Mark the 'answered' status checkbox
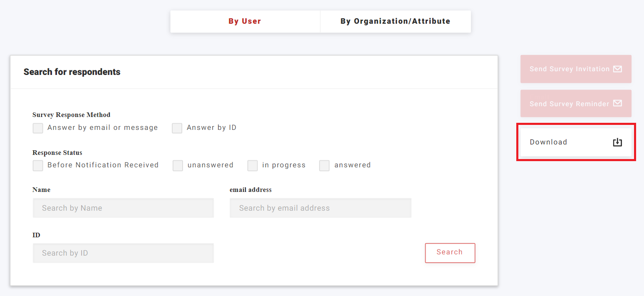This screenshot has width=644, height=296. click(324, 166)
